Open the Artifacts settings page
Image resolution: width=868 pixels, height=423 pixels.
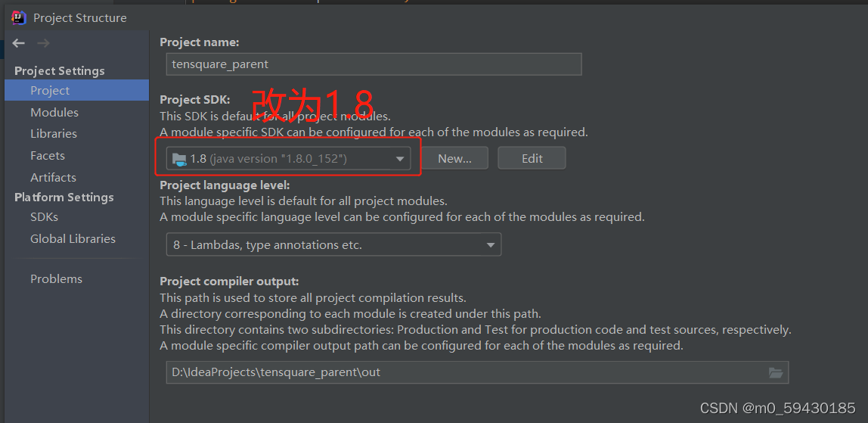[x=53, y=178]
